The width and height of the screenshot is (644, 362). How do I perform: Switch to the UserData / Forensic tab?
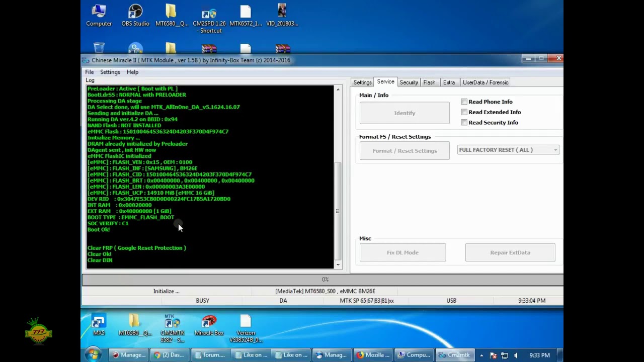(486, 82)
